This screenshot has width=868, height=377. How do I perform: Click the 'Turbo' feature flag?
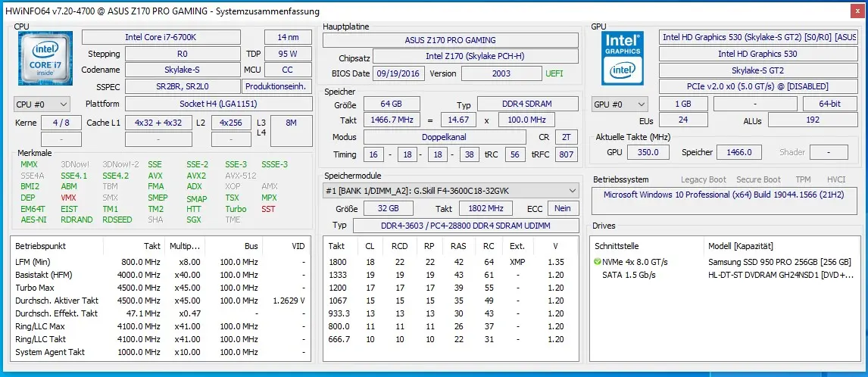[236, 209]
